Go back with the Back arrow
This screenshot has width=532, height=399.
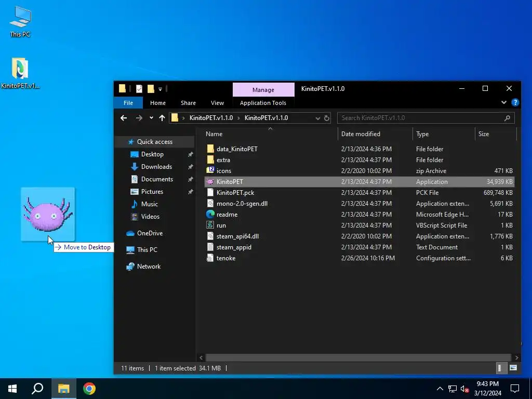[x=124, y=118]
